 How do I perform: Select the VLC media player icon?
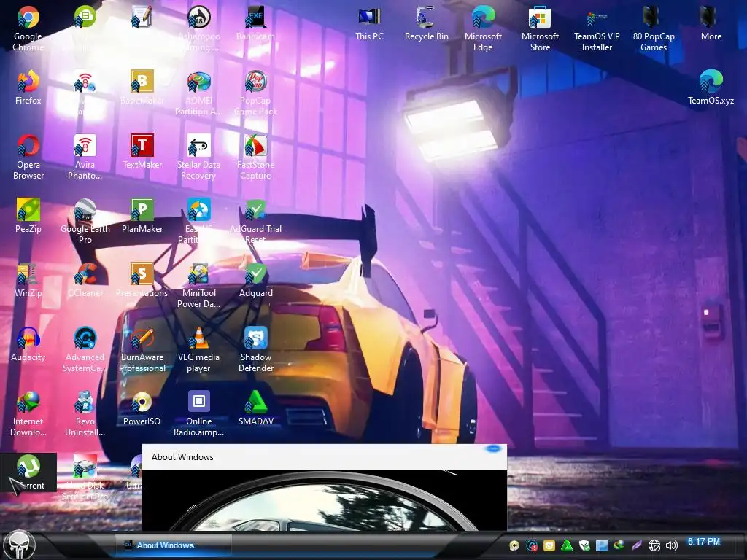point(198,338)
